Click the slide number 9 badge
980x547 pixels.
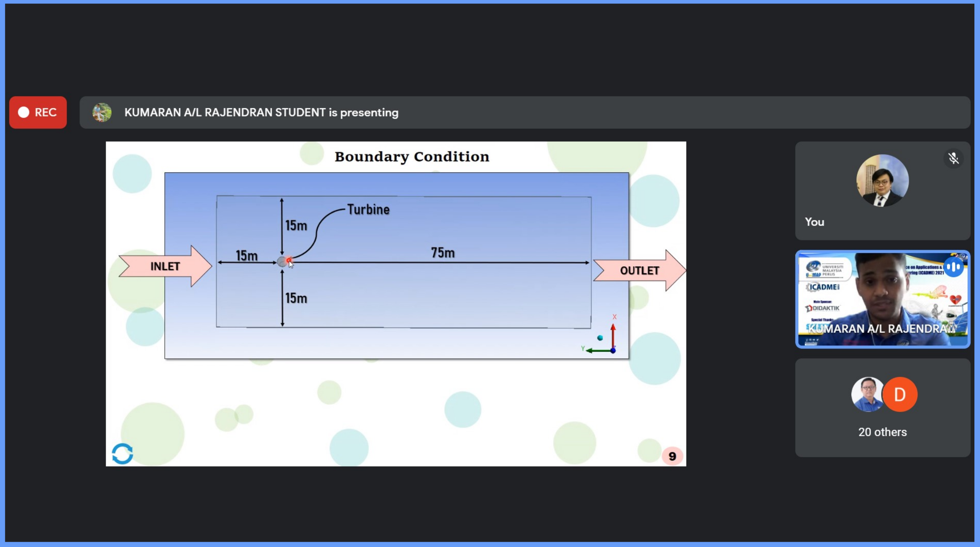[x=672, y=456]
